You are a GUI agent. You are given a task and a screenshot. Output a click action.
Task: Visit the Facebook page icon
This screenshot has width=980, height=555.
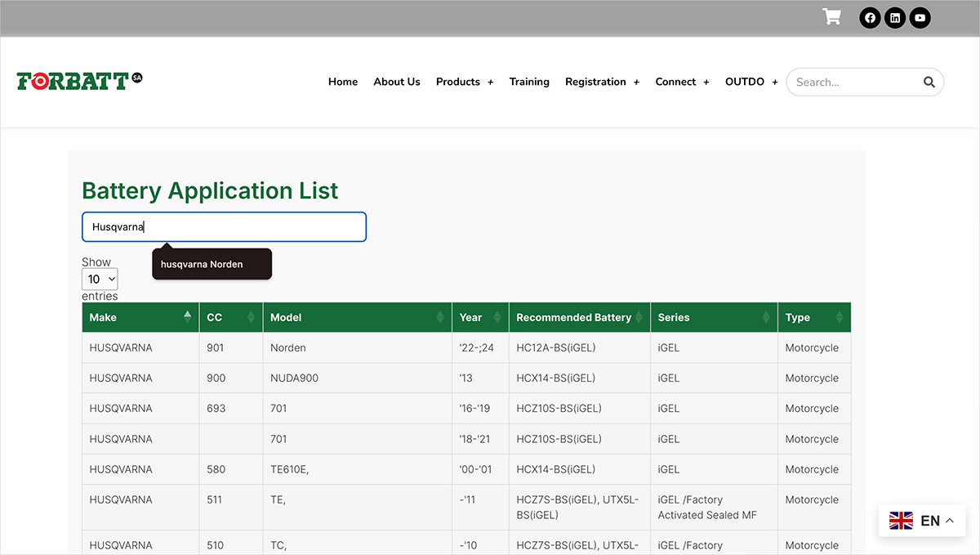coord(870,18)
